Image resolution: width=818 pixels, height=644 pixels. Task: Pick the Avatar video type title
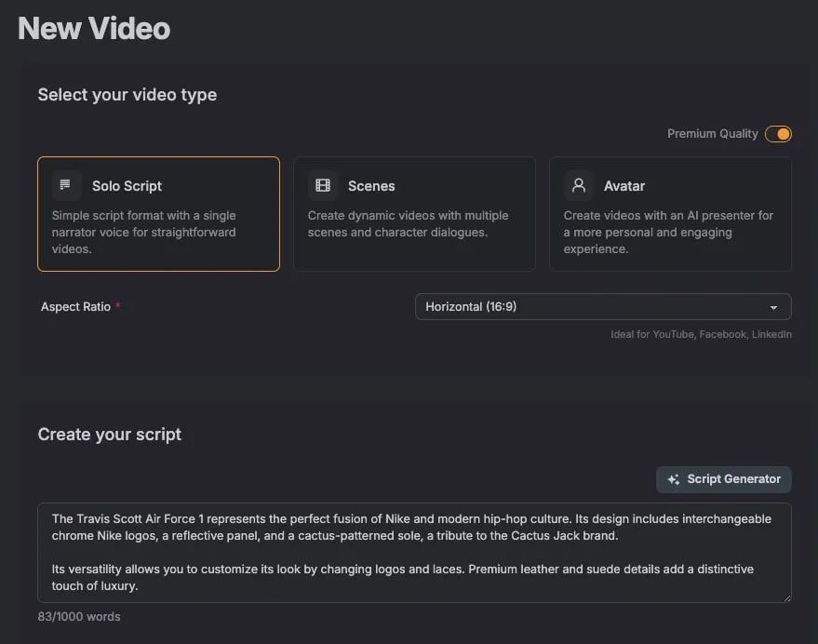624,186
